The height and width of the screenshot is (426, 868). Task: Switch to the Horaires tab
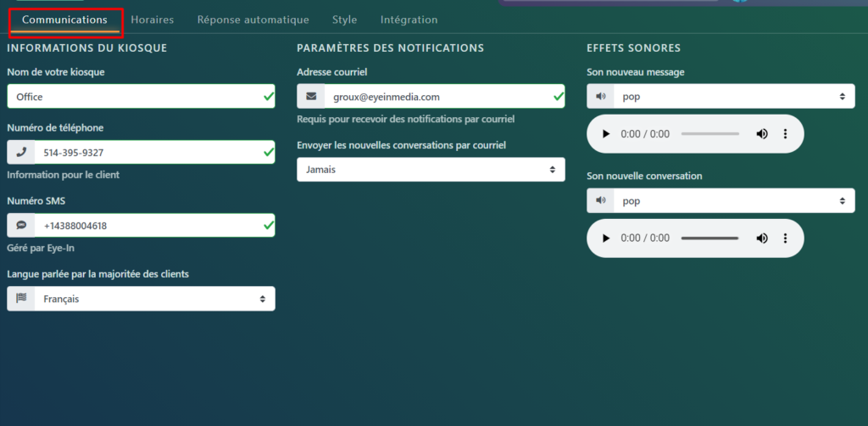[153, 20]
